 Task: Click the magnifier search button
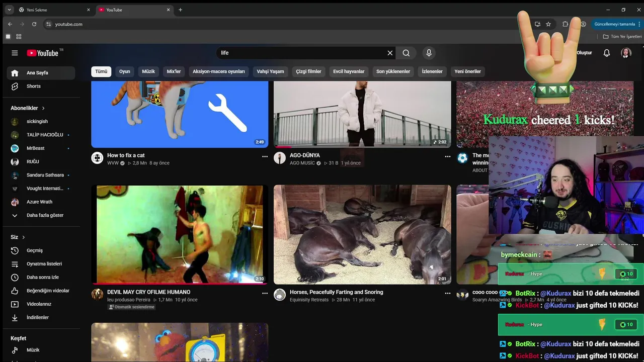click(x=406, y=53)
